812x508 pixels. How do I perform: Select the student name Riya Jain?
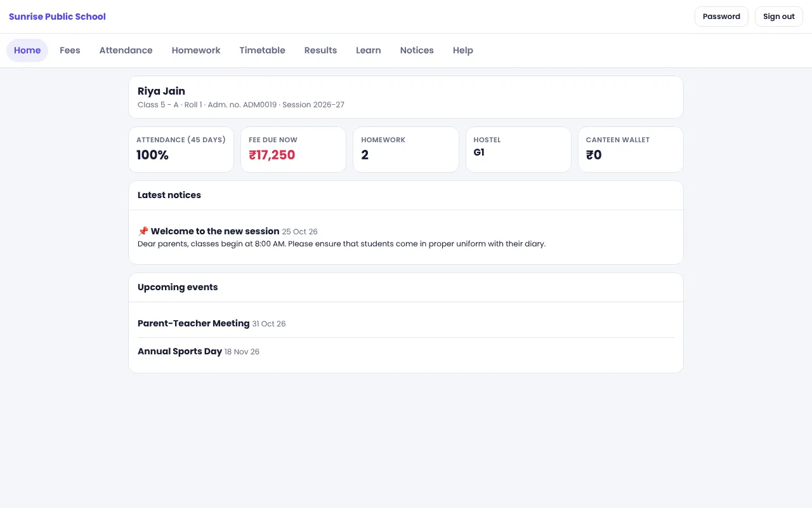point(161,91)
